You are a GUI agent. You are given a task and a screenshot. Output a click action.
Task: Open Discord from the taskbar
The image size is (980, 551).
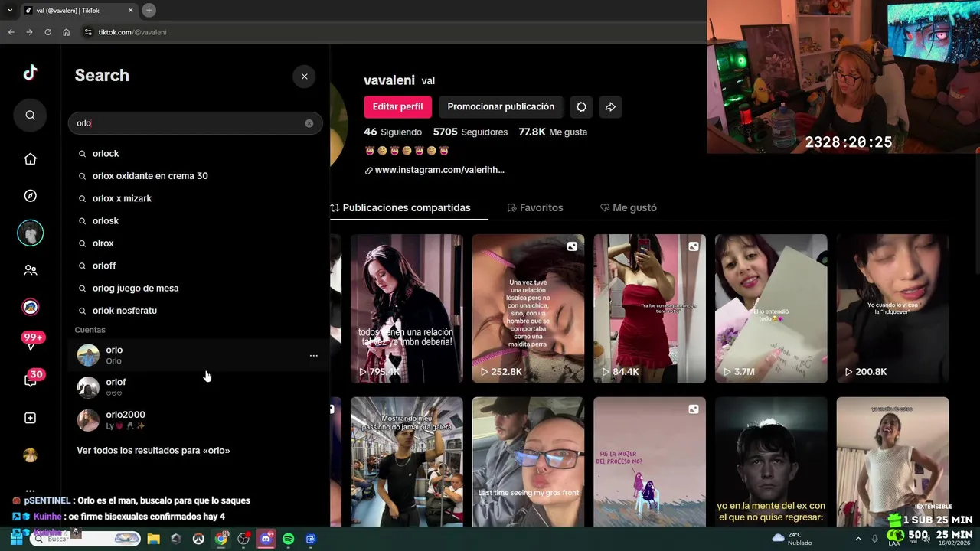point(266,539)
